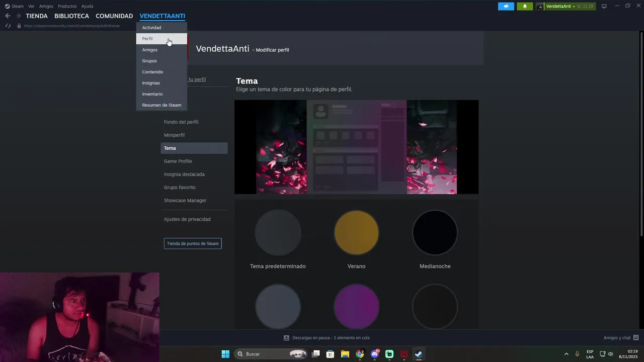Show hidden system tray icons
Image resolution: width=644 pixels, height=362 pixels.
point(566,354)
